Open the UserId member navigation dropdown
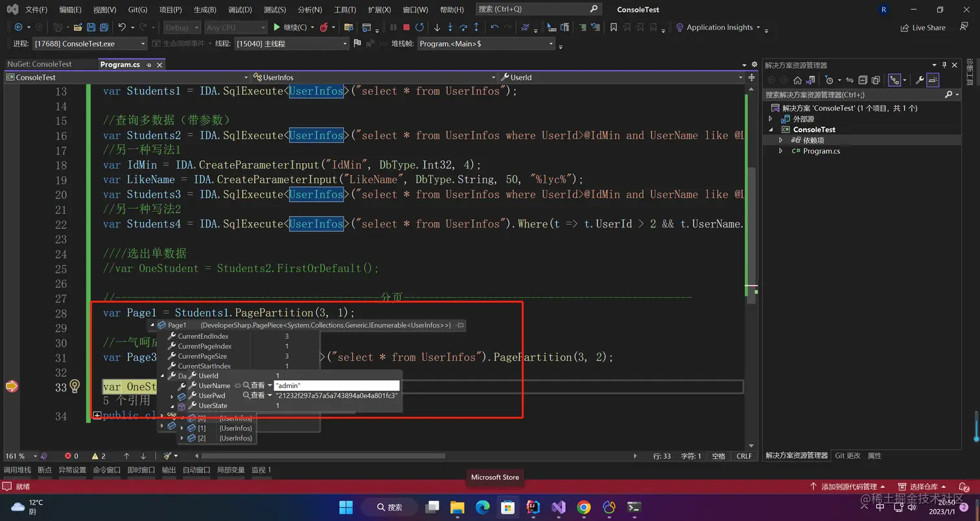Image resolution: width=980 pixels, height=521 pixels. [623, 77]
